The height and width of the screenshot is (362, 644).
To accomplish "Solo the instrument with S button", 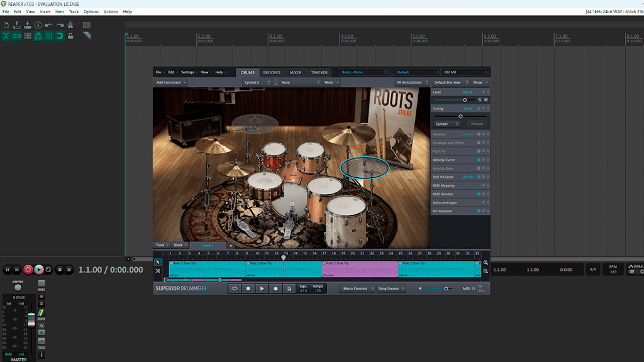I will pos(480,100).
